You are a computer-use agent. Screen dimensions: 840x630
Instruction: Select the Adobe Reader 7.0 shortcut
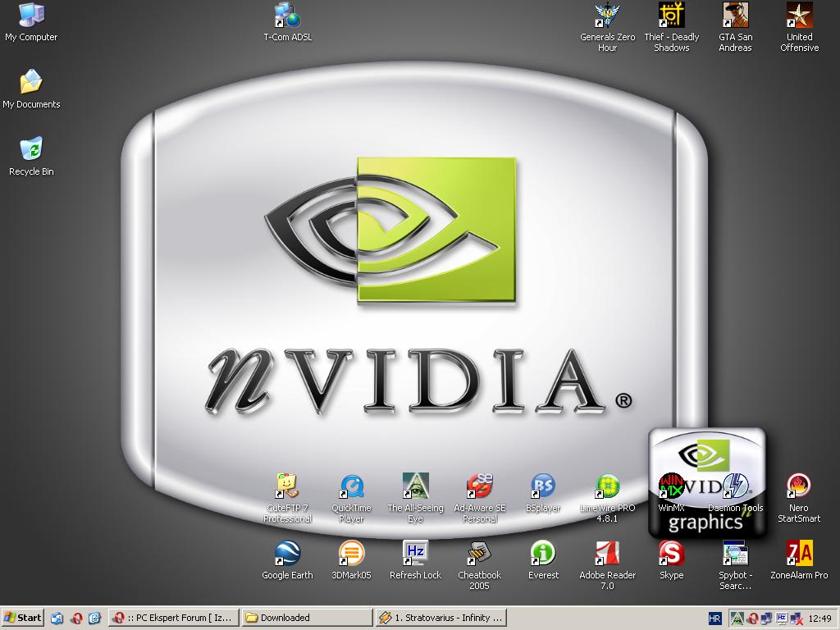607,565
